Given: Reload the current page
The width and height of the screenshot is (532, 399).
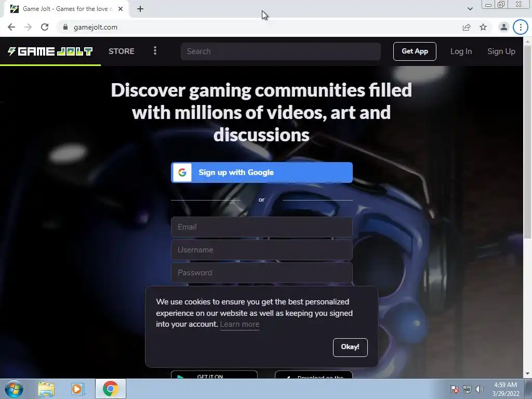Looking at the screenshot, I should click(x=45, y=27).
